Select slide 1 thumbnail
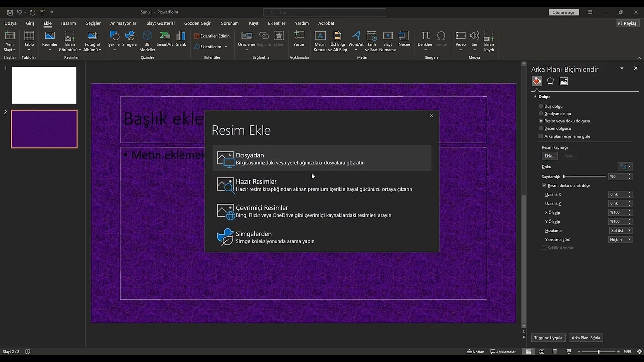Viewport: 644px width, 362px height. [44, 85]
